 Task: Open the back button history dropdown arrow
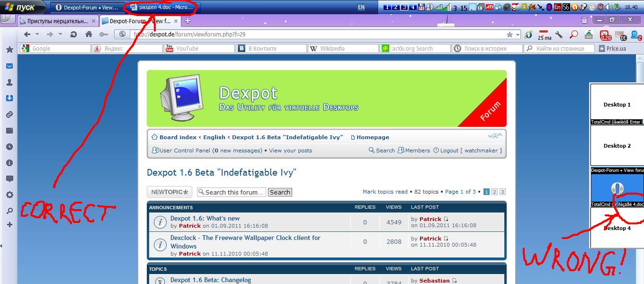tap(37, 34)
